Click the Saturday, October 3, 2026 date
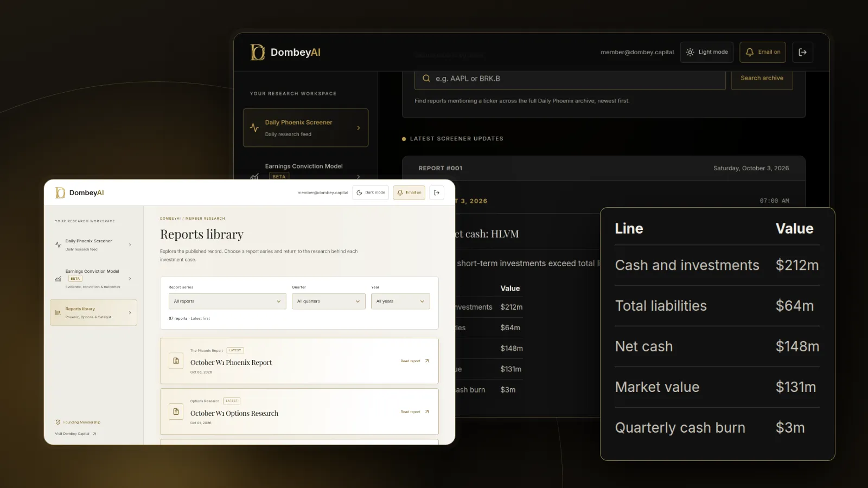Viewport: 868px width, 488px height. (x=751, y=168)
